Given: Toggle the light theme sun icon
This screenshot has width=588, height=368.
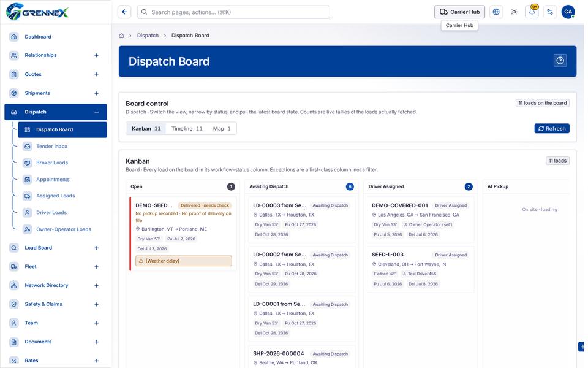Looking at the screenshot, I should click(514, 12).
